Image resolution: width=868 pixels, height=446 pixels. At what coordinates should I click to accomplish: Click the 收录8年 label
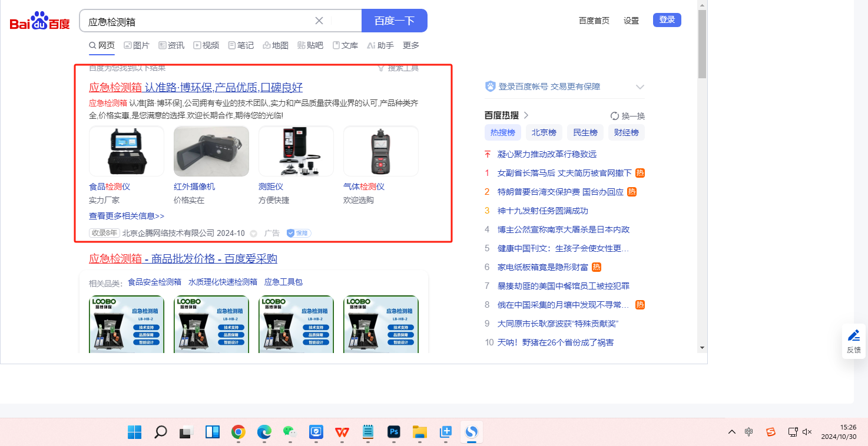point(104,233)
